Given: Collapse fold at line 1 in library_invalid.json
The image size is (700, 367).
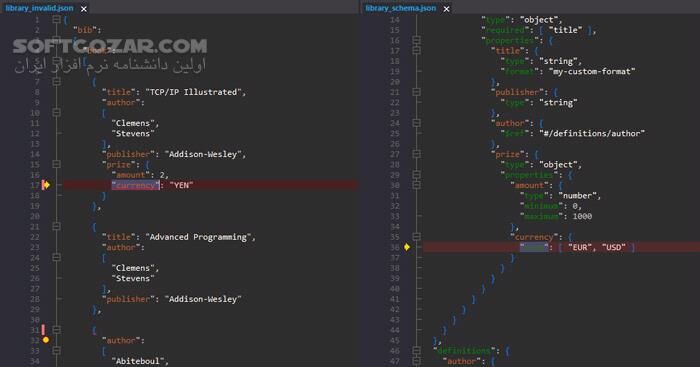Looking at the screenshot, I should (x=56, y=19).
